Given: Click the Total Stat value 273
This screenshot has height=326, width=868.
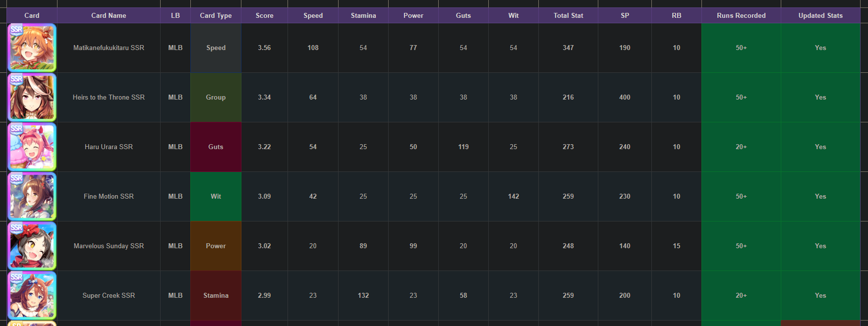Looking at the screenshot, I should pyautogui.click(x=568, y=147).
